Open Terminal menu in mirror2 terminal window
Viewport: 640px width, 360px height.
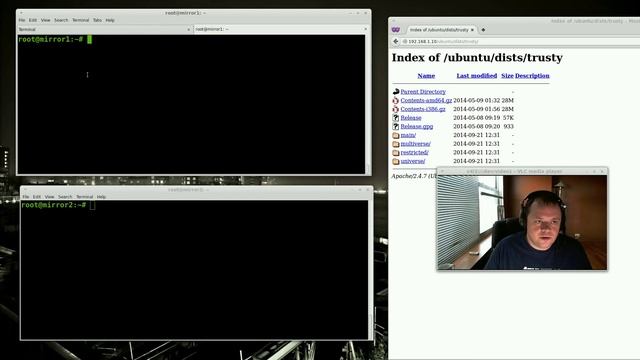pyautogui.click(x=84, y=197)
